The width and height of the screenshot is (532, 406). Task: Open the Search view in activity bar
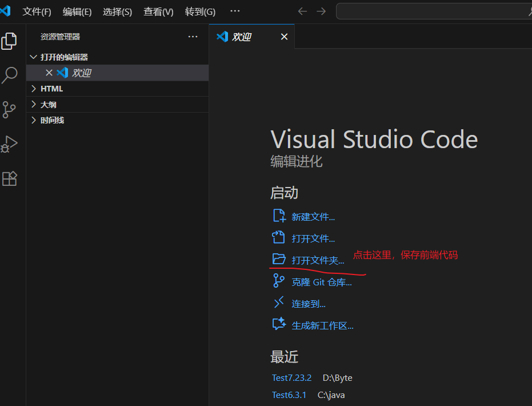[x=9, y=75]
